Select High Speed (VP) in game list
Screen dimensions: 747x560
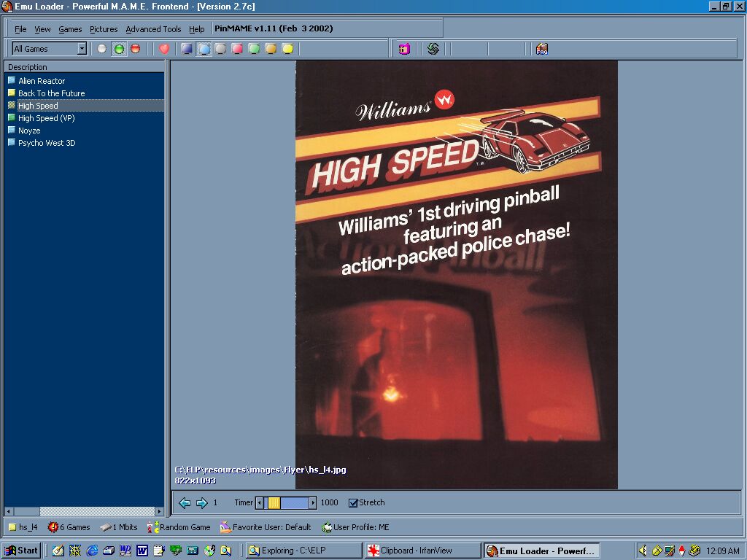pos(46,118)
